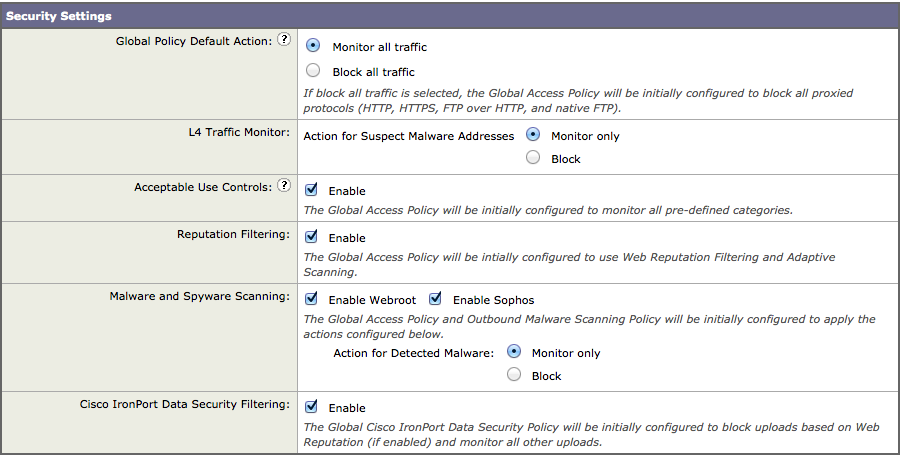The image size is (901, 457).
Task: Click the Malware and Spyware Scanning label
Action: click(x=199, y=296)
